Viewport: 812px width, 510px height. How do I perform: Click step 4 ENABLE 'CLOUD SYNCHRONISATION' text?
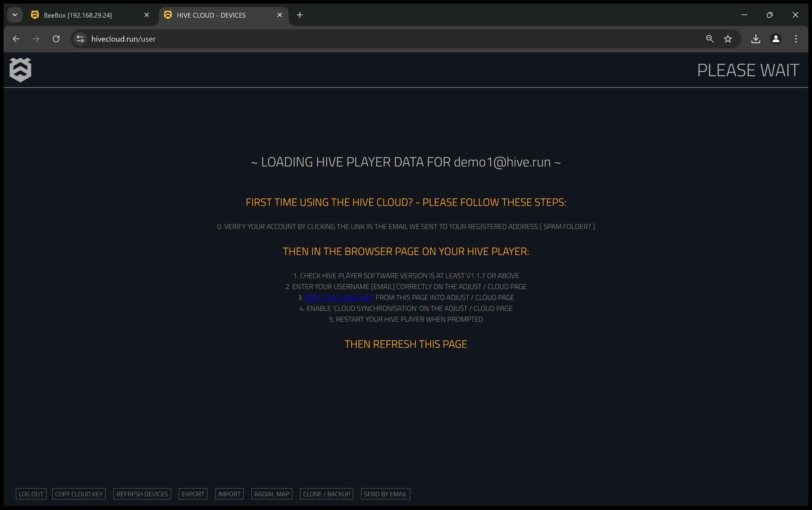pyautogui.click(x=406, y=308)
